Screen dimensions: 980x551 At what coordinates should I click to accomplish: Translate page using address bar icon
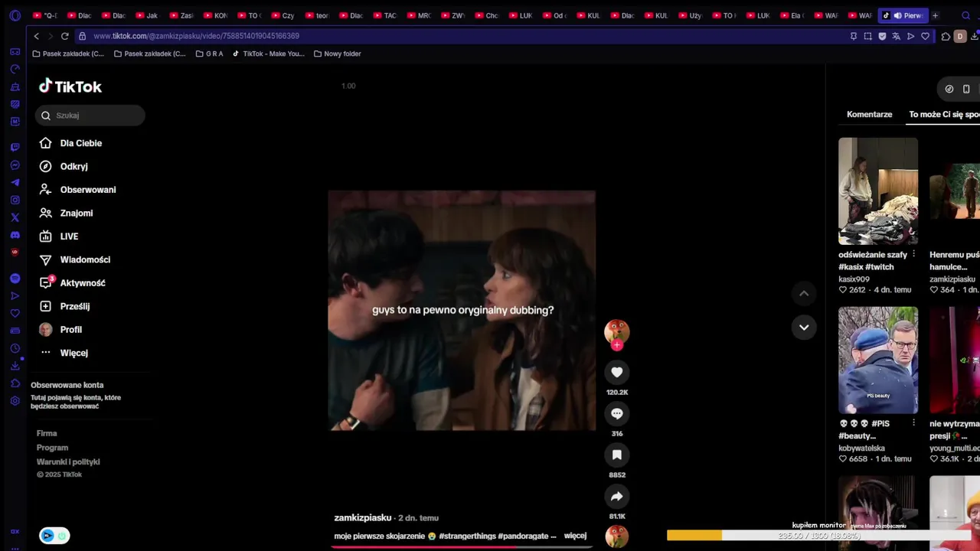click(897, 36)
